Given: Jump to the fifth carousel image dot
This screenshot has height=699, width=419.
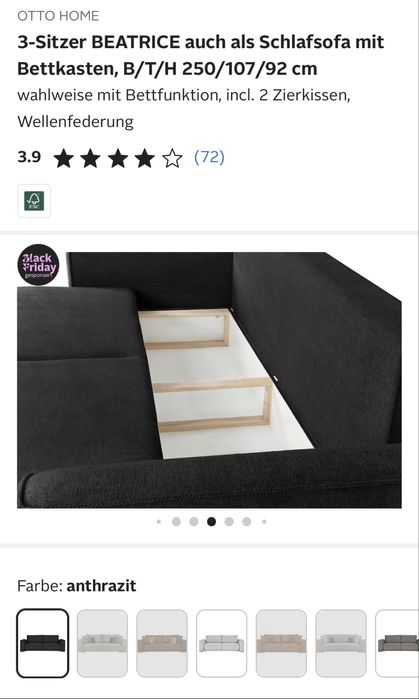Looking at the screenshot, I should tap(229, 522).
